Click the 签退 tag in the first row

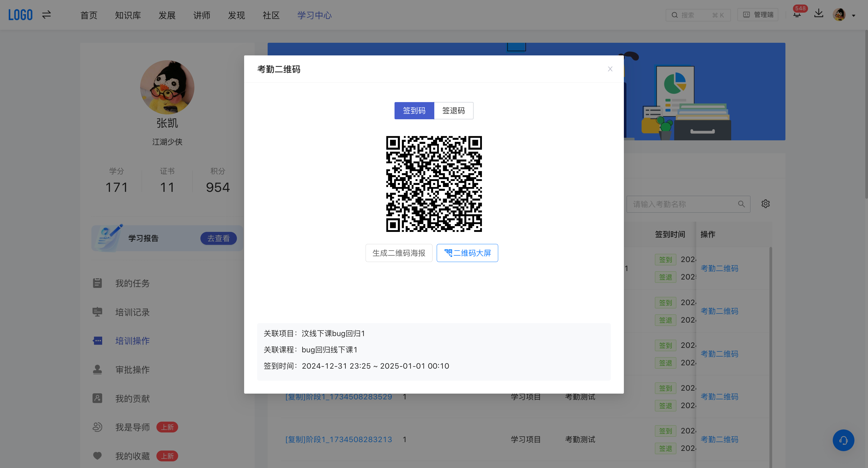(665, 277)
